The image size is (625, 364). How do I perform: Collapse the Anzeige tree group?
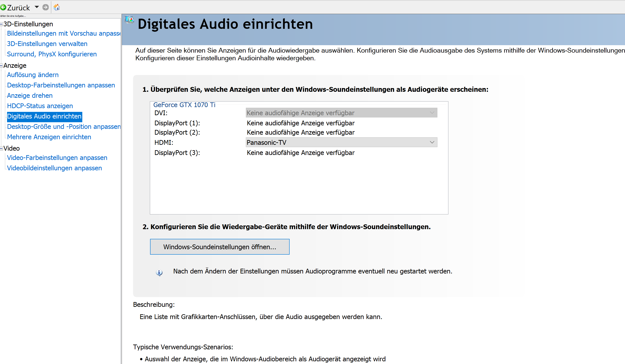point(1,66)
